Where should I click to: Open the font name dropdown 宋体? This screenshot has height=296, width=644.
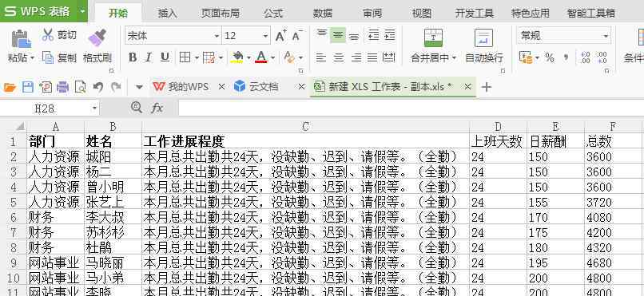217,36
